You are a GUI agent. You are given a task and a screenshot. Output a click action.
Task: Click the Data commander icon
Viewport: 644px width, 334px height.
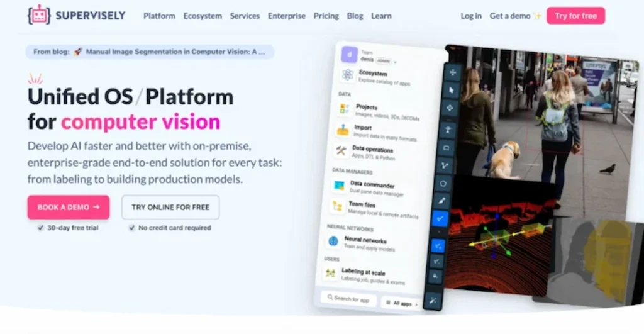point(339,186)
